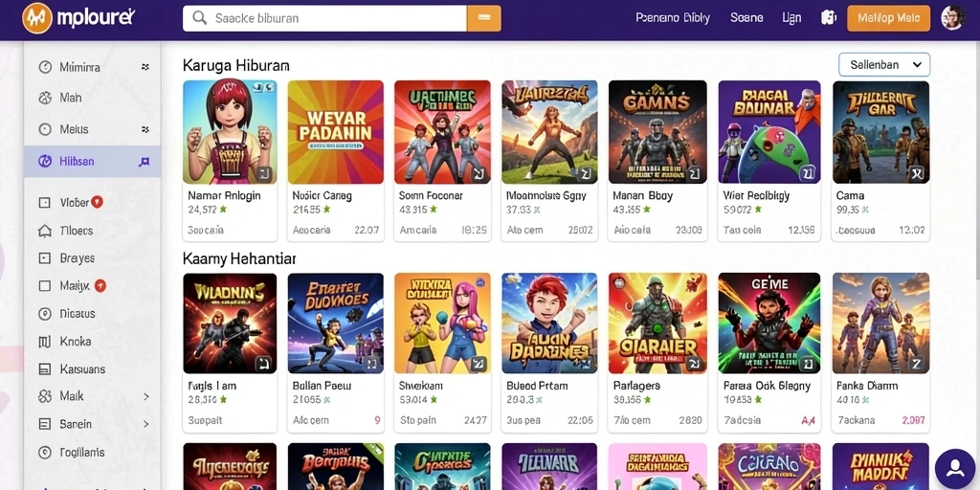The height and width of the screenshot is (490, 980).
Task: Toggle the Breyes square icon in sidebar
Action: pos(44,258)
